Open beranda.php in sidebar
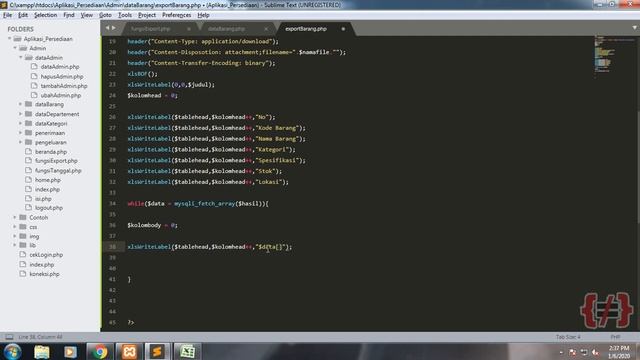The width and height of the screenshot is (640, 360). [51, 151]
